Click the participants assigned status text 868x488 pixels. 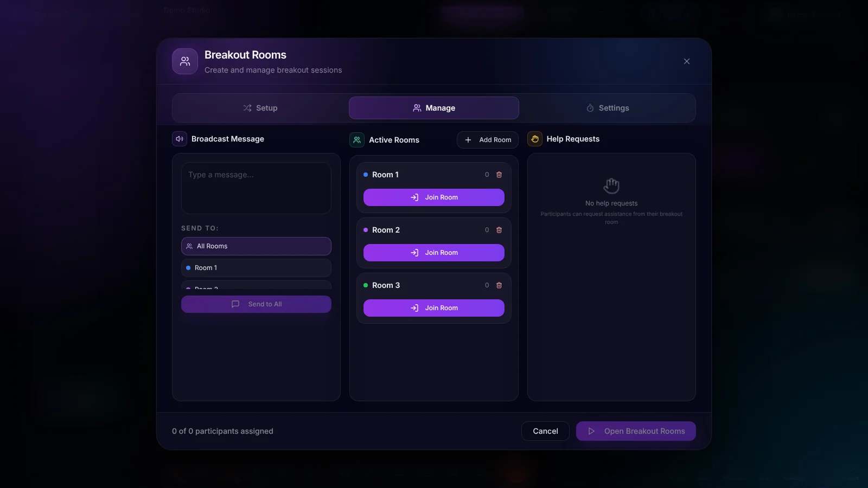tap(222, 431)
